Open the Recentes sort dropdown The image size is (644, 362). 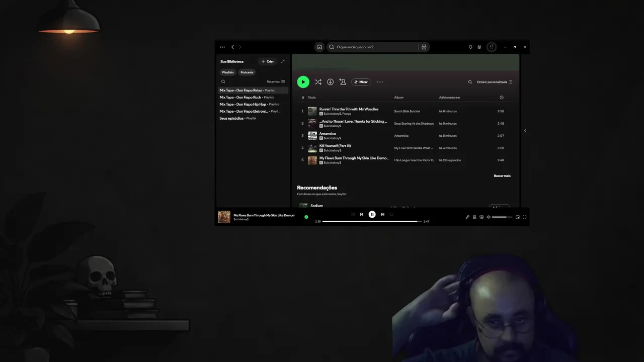(x=276, y=81)
